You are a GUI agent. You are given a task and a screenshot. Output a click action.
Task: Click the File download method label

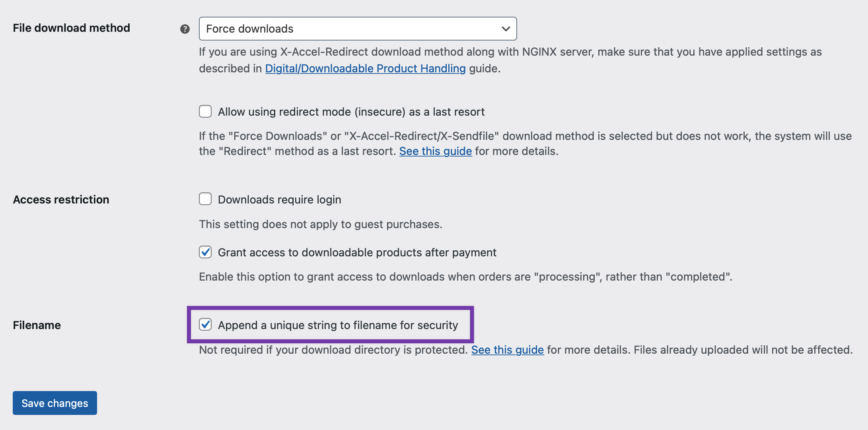pos(71,28)
